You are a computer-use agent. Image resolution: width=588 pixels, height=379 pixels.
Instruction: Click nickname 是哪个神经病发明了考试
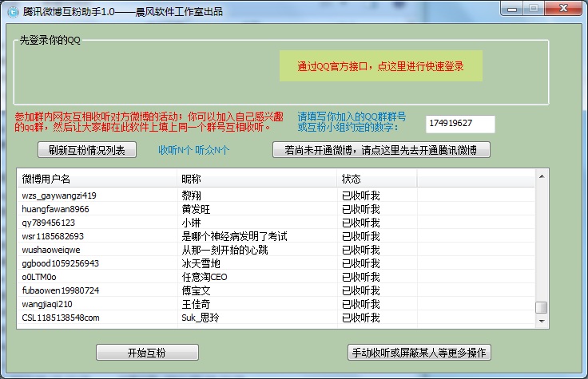(x=234, y=236)
